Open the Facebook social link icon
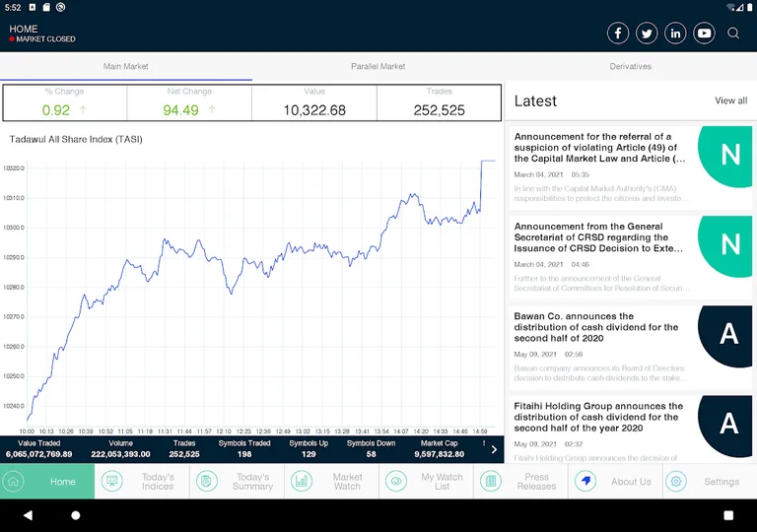757x532 pixels. point(618,33)
